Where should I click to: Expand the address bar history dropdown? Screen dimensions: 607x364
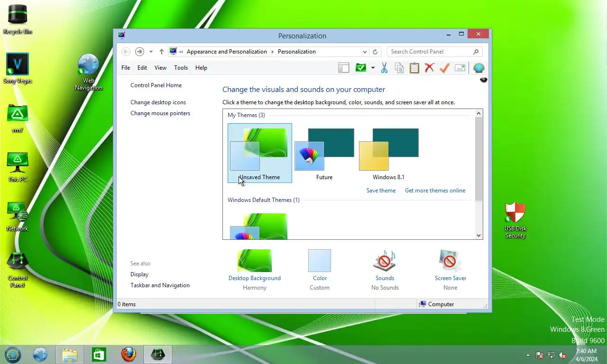tap(365, 52)
